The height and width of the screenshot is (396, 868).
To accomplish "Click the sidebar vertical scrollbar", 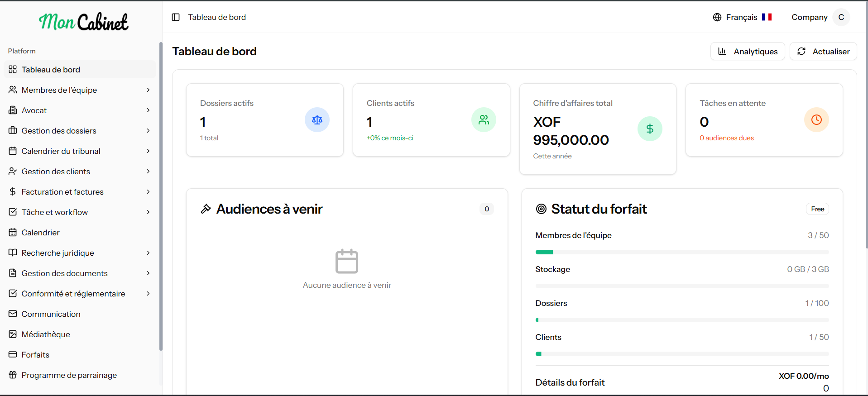I will click(161, 196).
